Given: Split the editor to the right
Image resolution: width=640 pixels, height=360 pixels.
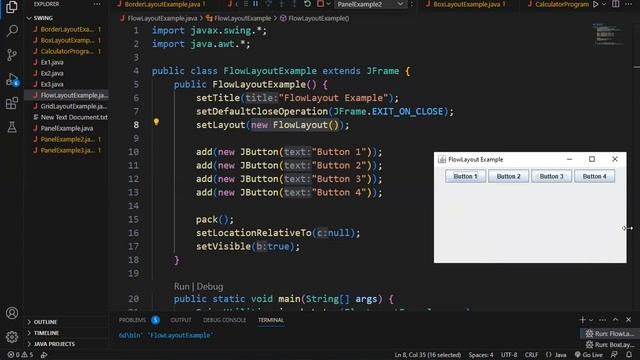Looking at the screenshot, I should pos(616,4).
